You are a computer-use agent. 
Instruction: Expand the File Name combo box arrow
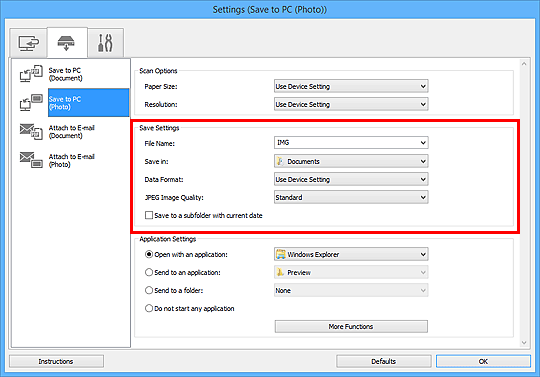(x=423, y=143)
